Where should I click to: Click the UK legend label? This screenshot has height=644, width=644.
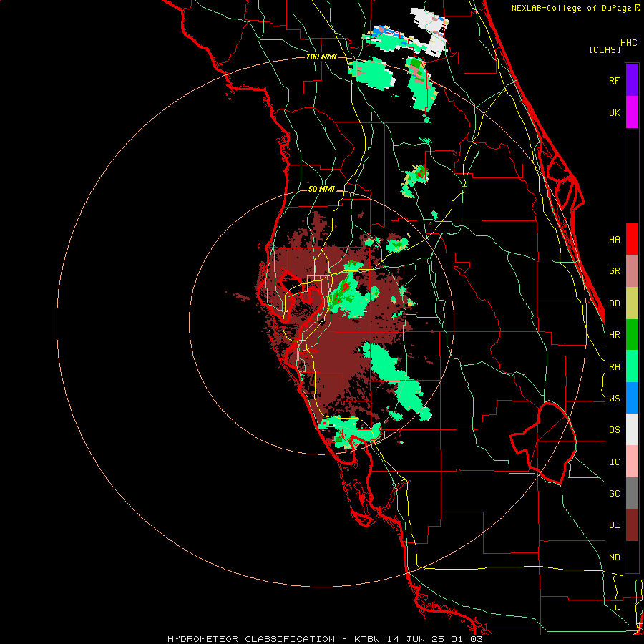tap(614, 112)
